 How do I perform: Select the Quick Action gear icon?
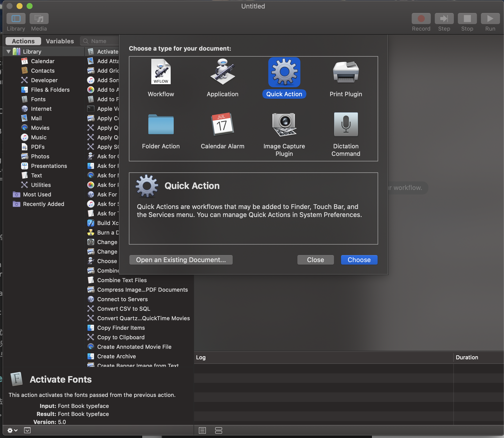(x=284, y=72)
